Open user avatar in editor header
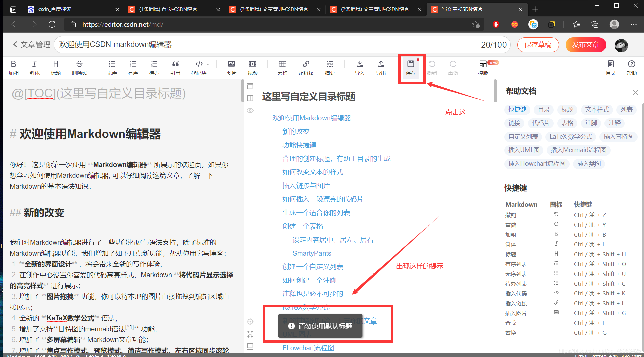 click(621, 45)
